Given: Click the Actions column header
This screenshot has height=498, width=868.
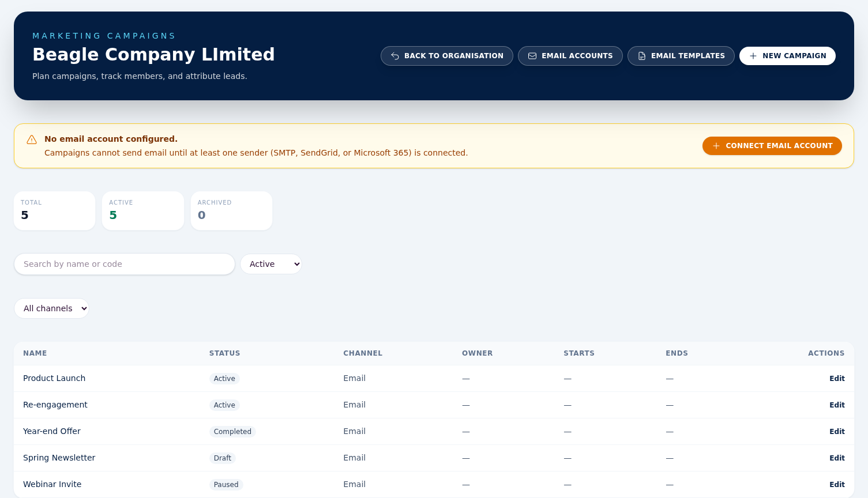Looking at the screenshot, I should (826, 353).
